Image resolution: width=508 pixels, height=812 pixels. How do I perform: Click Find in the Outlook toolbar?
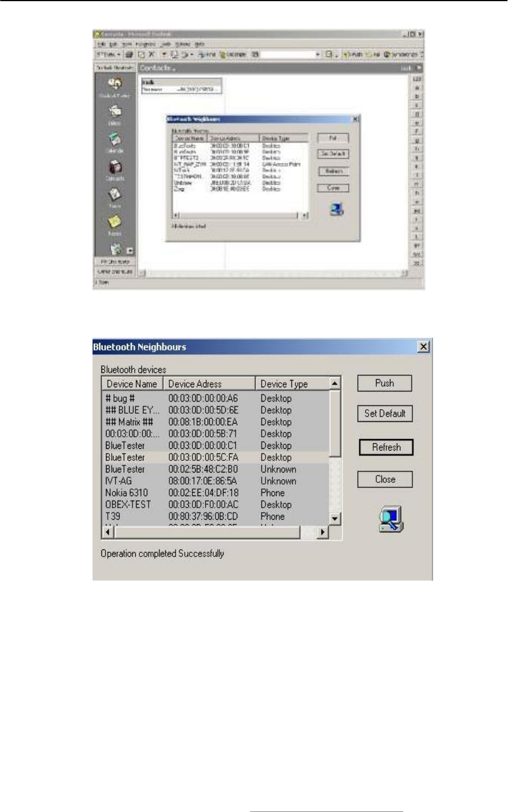point(206,54)
